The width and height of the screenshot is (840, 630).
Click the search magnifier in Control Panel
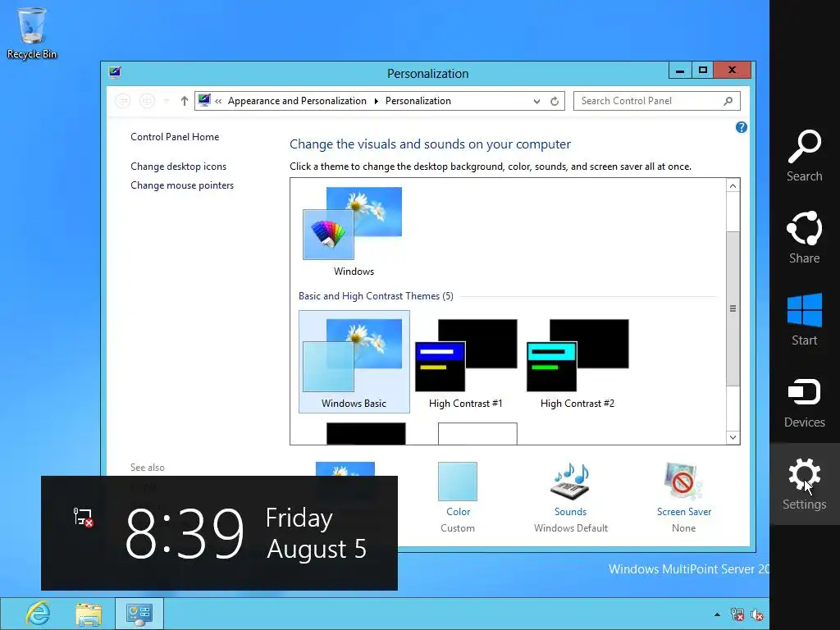tap(728, 101)
